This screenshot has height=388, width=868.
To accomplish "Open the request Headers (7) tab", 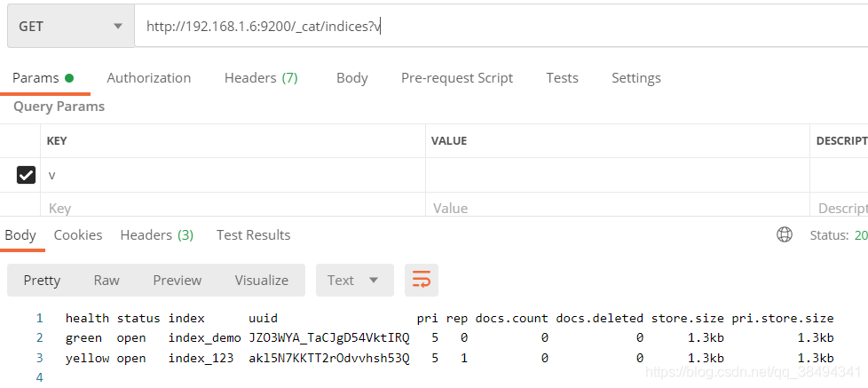I will pyautogui.click(x=261, y=78).
